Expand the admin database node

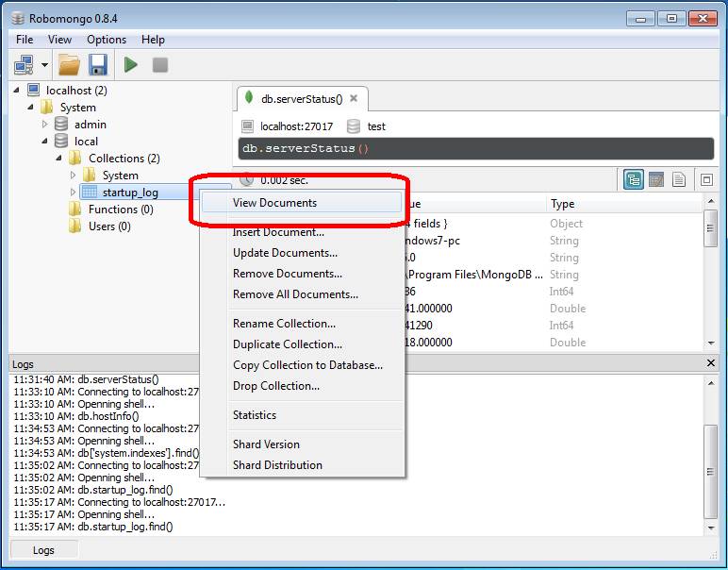(44, 125)
